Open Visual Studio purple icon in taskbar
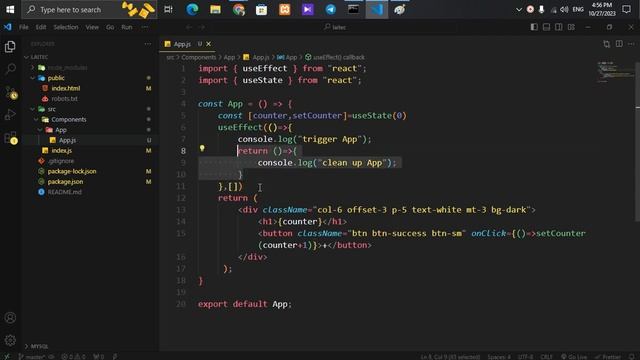This screenshot has height=360, width=640. (308, 9)
